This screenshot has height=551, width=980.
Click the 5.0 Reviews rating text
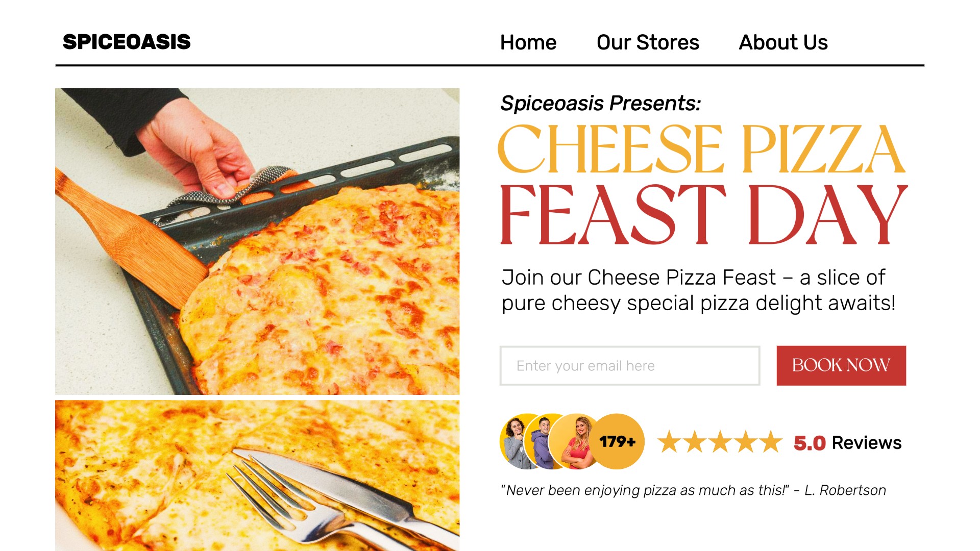pos(847,442)
